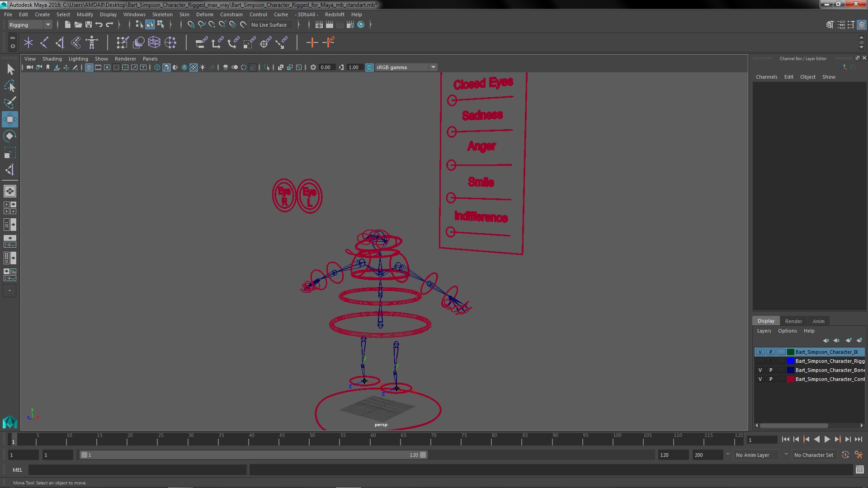This screenshot has height=488, width=868.
Task: Click the green color swatch of IK layer
Action: 791,352
